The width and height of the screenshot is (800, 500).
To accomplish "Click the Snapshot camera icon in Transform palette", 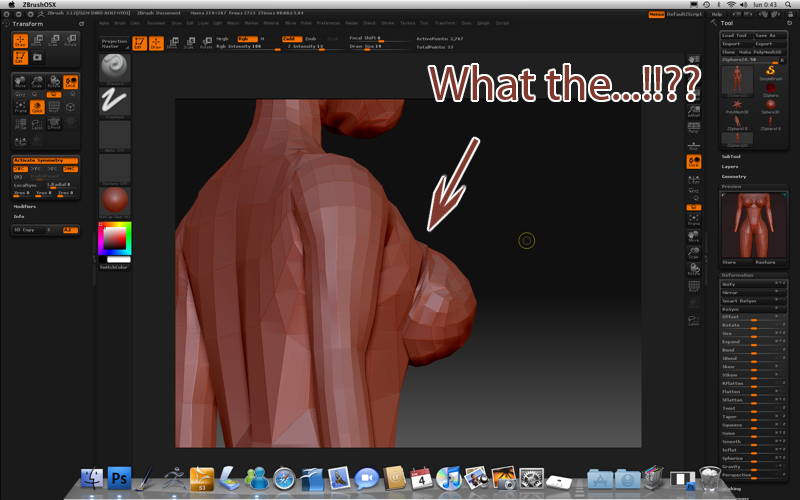I will 37,58.
